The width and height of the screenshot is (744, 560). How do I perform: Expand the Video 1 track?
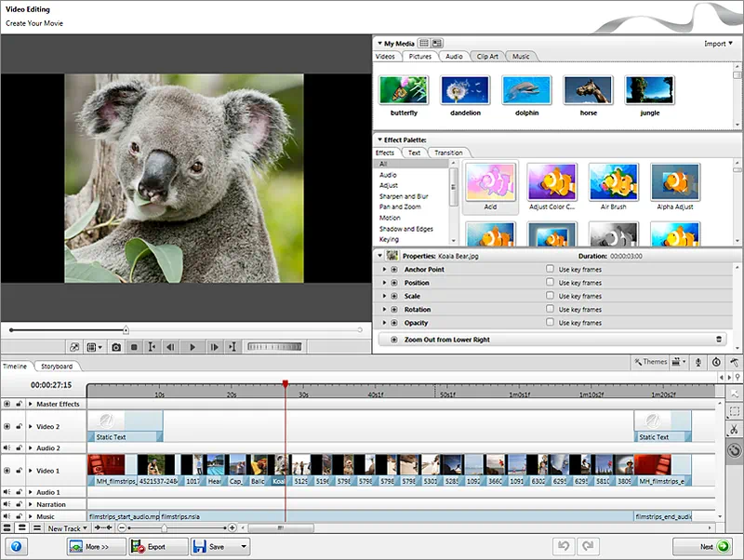pos(31,471)
